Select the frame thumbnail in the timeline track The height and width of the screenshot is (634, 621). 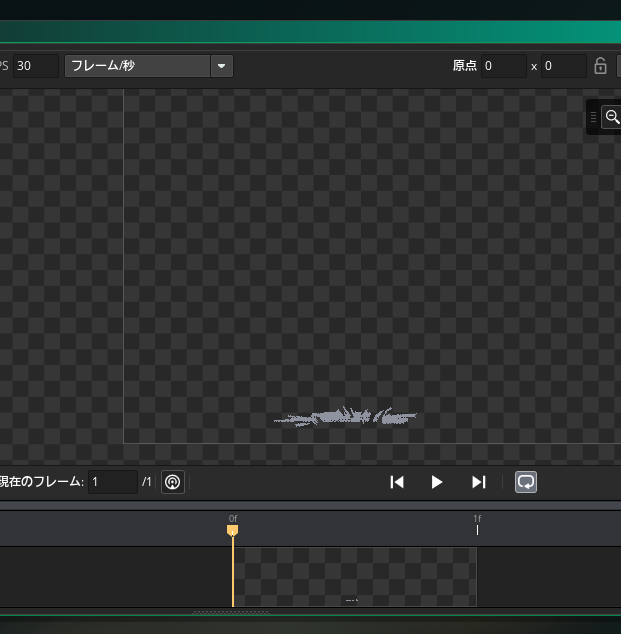[x=354, y=576]
